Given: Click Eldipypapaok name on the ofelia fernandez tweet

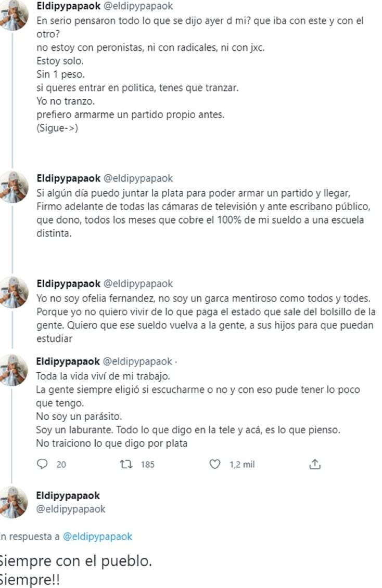Looking at the screenshot, I should (68, 284).
